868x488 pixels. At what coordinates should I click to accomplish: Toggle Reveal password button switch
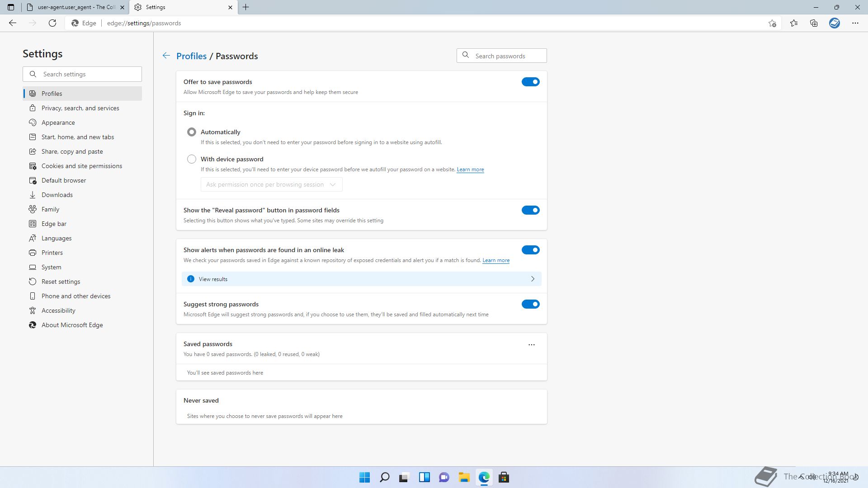[531, 210]
